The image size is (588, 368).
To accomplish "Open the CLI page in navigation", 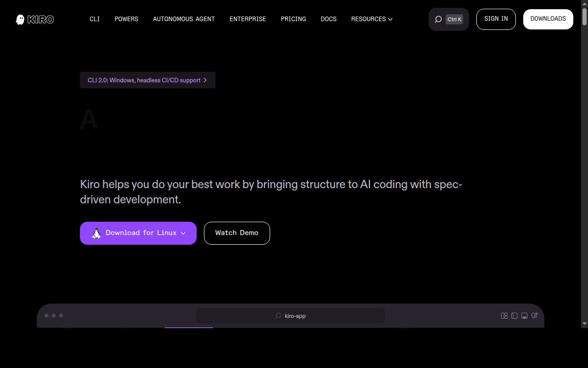I will point(95,19).
